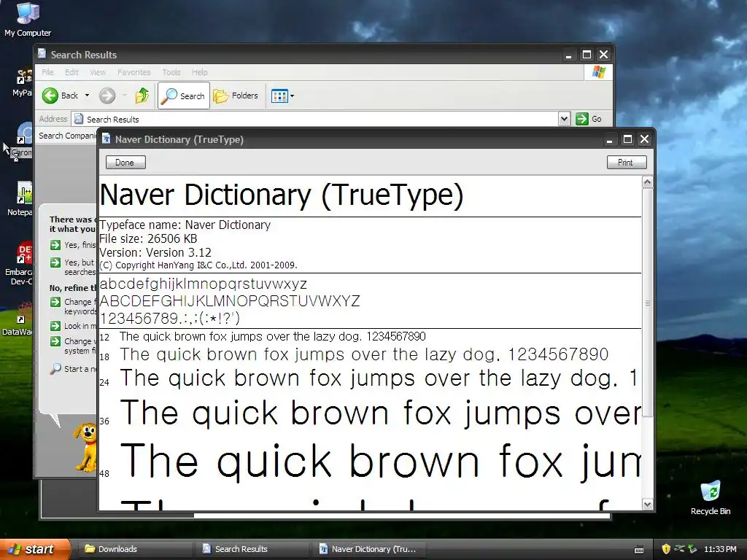
Task: Open the Help menu in Search Results
Action: (200, 72)
